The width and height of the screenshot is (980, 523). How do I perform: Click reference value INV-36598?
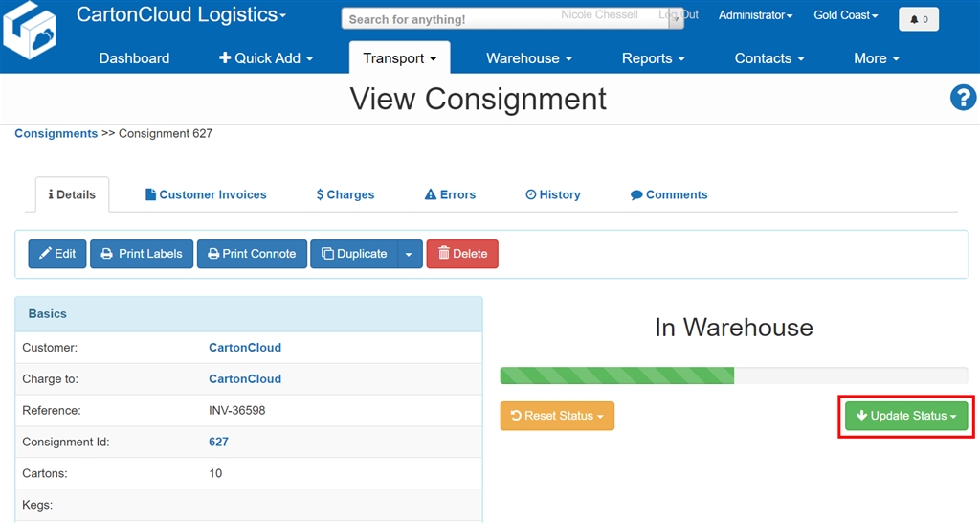(237, 410)
